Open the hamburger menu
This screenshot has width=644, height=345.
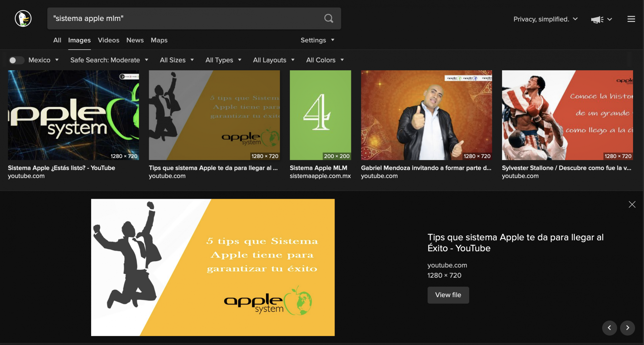point(631,19)
